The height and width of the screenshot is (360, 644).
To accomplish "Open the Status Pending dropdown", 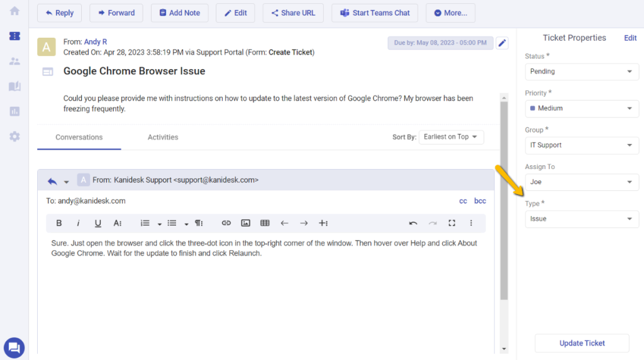I will [x=582, y=72].
